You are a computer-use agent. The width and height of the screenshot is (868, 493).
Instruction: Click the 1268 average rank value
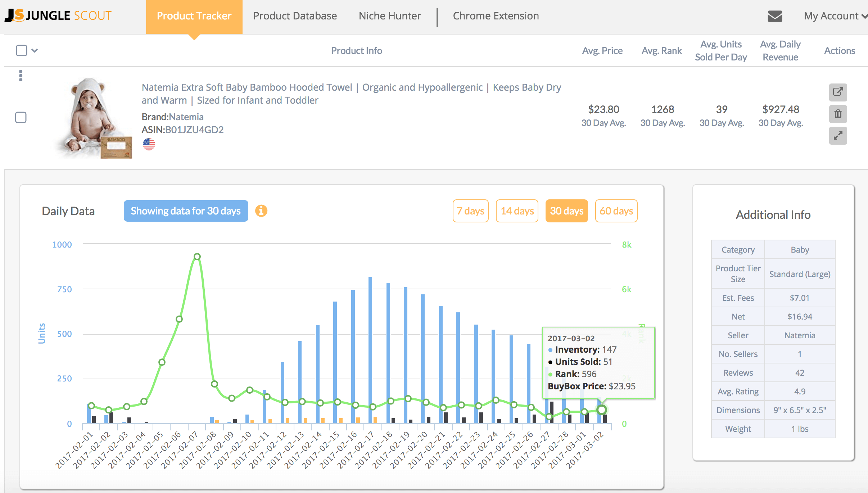[663, 109]
